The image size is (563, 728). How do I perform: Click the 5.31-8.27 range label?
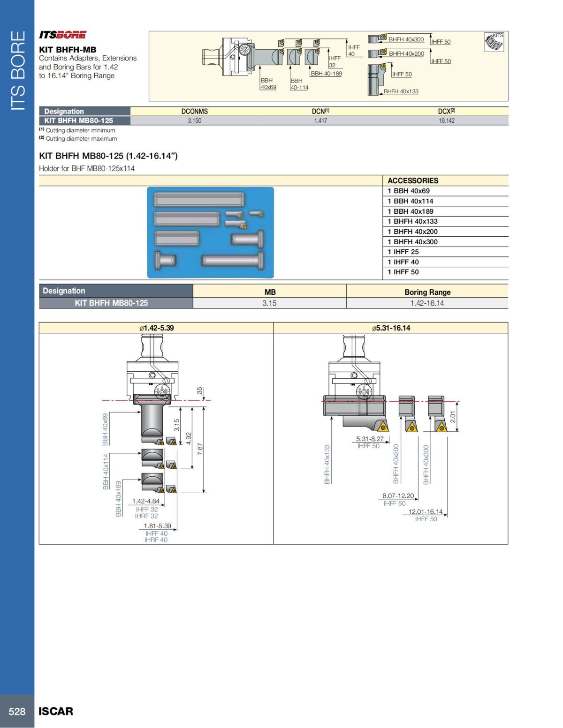pos(370,439)
